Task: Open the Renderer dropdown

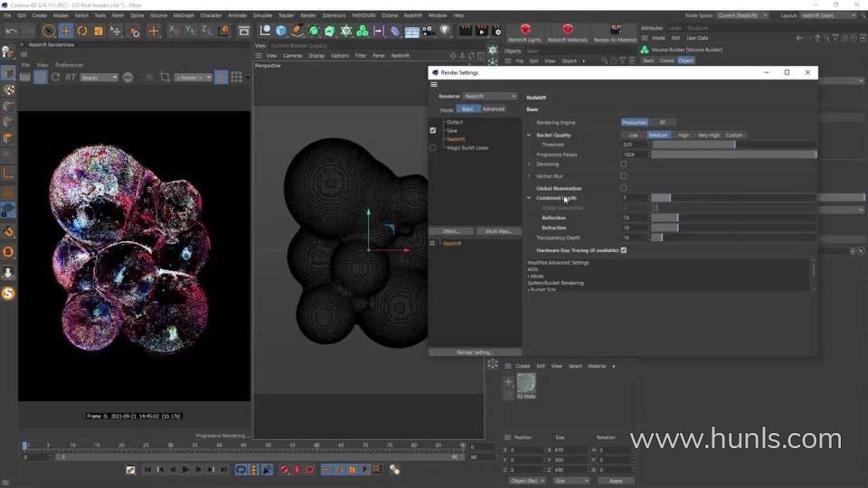Action: click(x=490, y=96)
